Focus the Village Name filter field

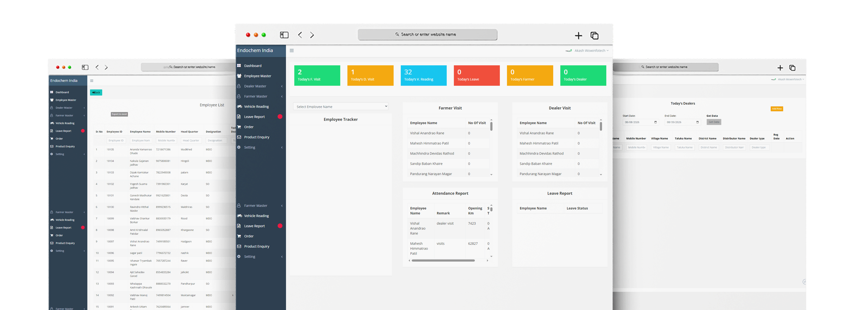tap(661, 147)
